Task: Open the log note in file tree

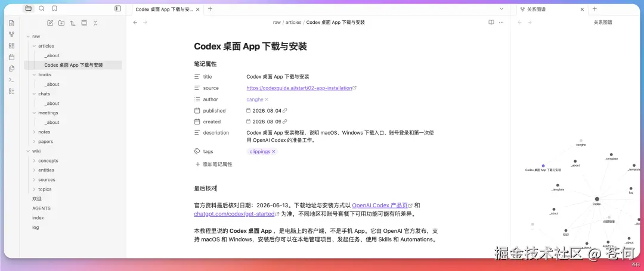Action: pos(35,227)
